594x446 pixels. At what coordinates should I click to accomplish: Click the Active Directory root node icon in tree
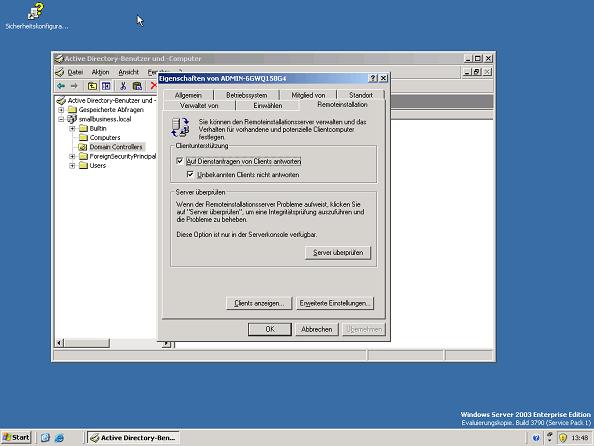coord(61,100)
